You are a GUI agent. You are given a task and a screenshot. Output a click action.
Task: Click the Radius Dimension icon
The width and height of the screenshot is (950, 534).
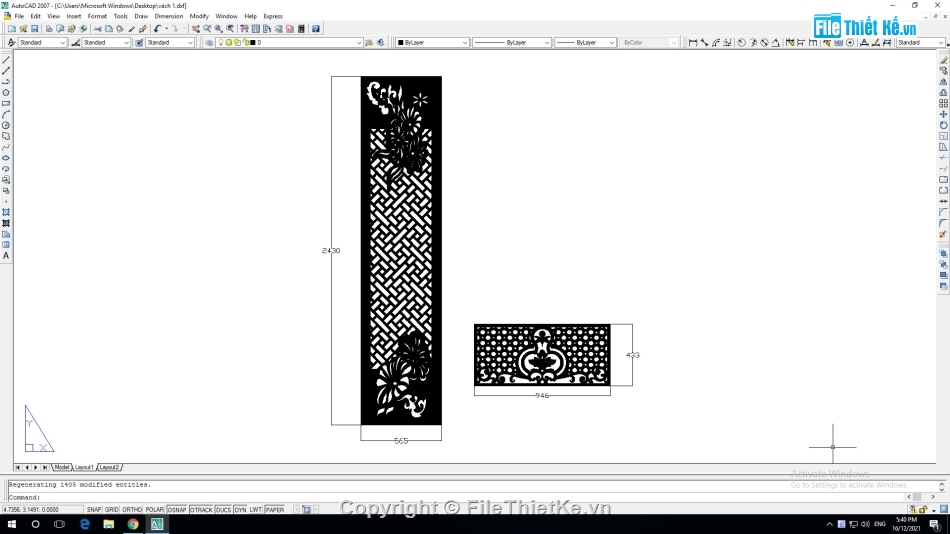[742, 42]
